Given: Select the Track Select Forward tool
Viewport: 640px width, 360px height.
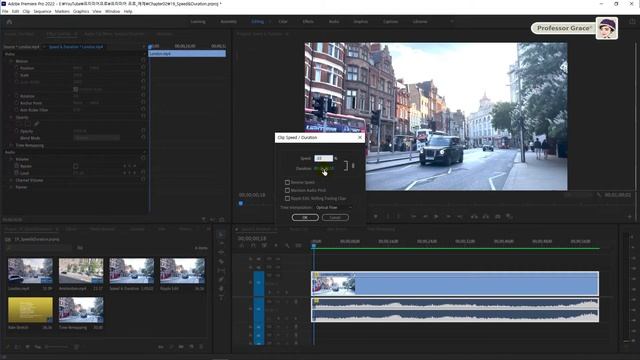Looking at the screenshot, I should point(221,243).
